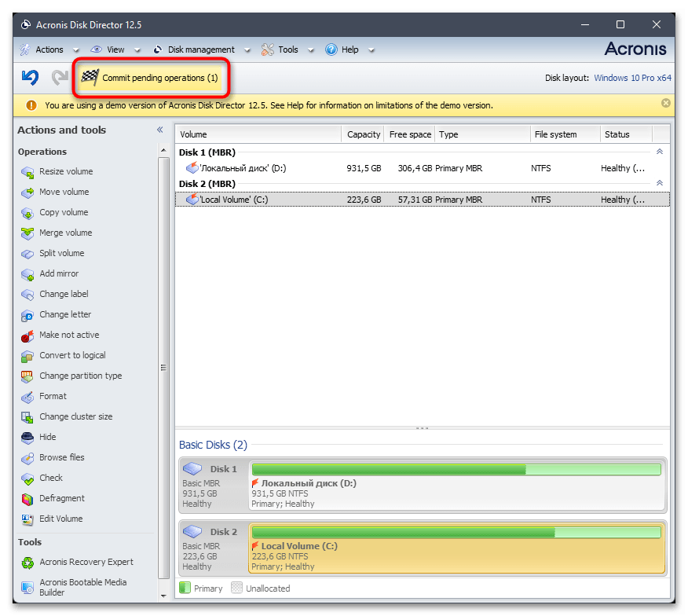Open Acronis Recovery Expert icon
688x616 pixels.
(x=27, y=563)
